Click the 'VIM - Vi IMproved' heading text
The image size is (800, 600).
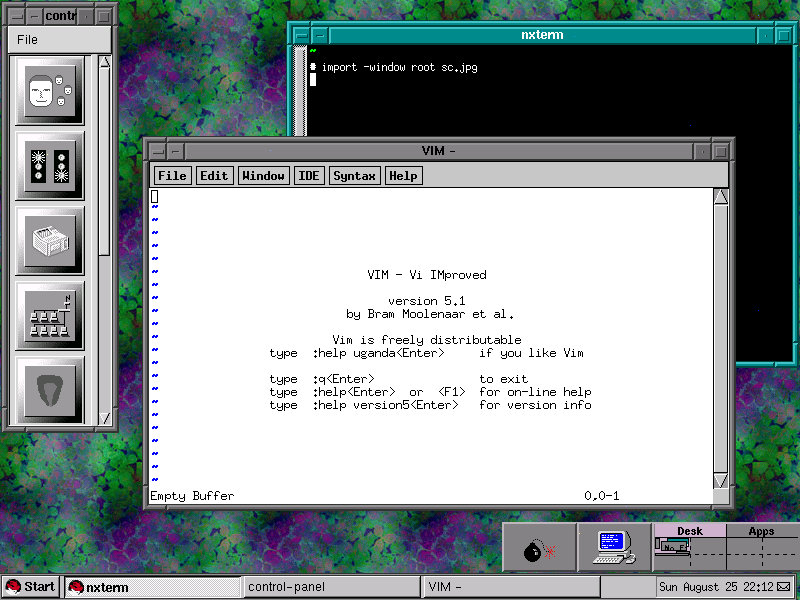coord(427,275)
